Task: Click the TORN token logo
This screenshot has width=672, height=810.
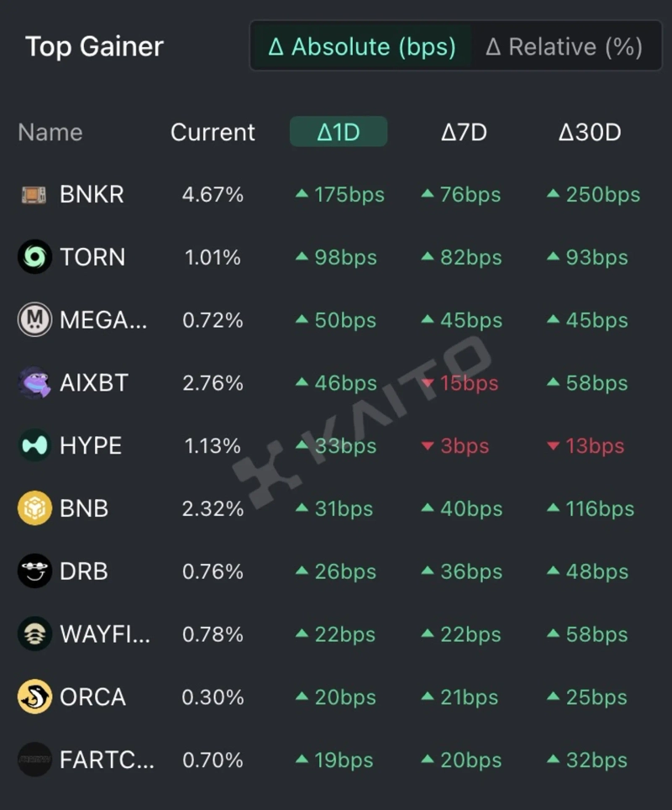Action: 34,257
